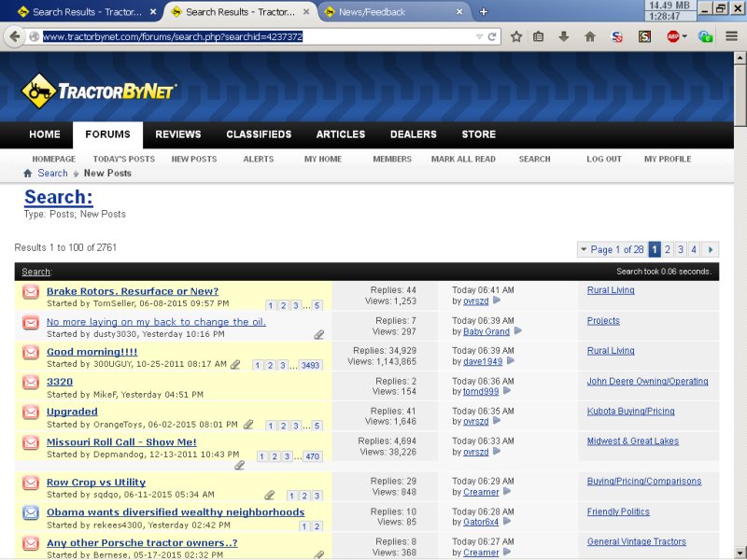Click MARK ALL READ link
747x560 pixels.
[463, 159]
